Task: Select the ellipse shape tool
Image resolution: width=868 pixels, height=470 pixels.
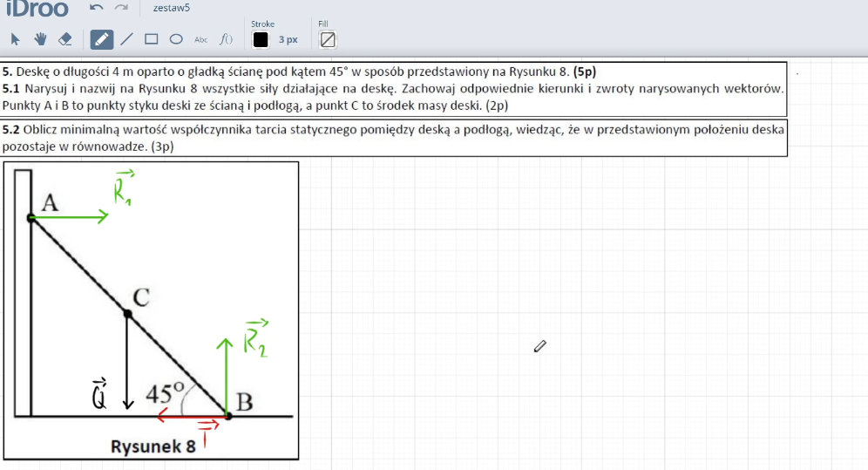Action: coord(175,39)
